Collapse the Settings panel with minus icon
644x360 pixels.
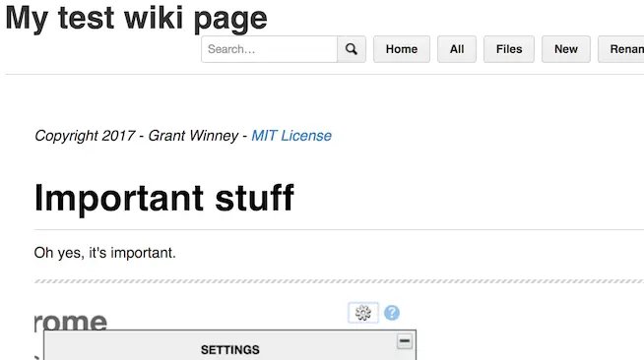pyautogui.click(x=405, y=341)
